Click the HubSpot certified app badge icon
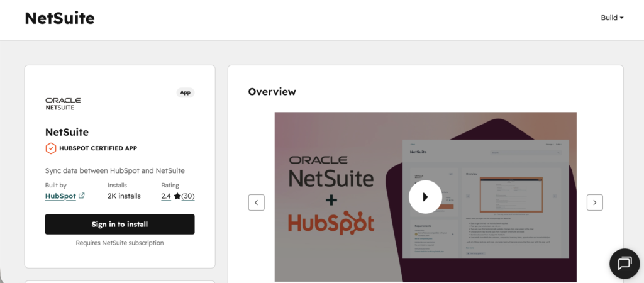 click(x=50, y=148)
